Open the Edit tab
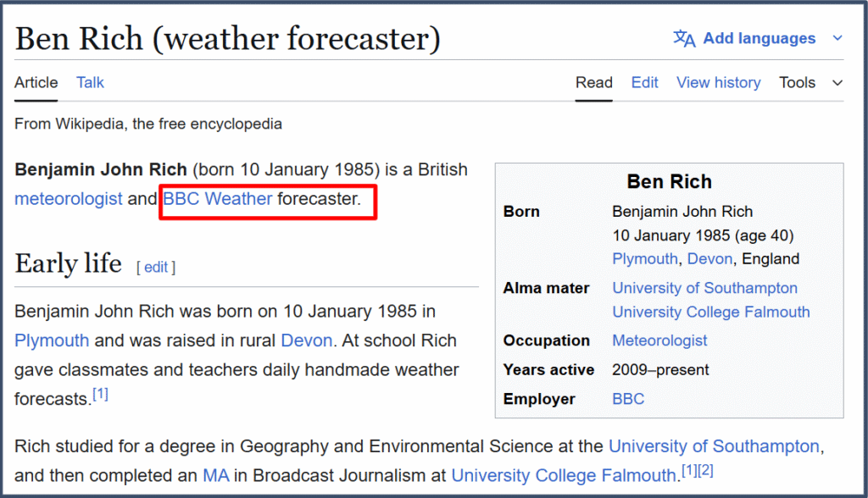 (x=644, y=82)
